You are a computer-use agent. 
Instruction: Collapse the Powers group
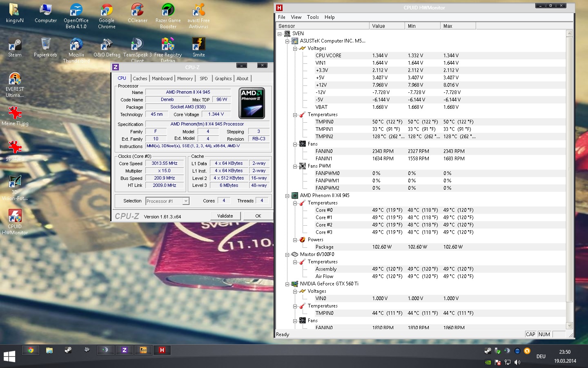[295, 240]
